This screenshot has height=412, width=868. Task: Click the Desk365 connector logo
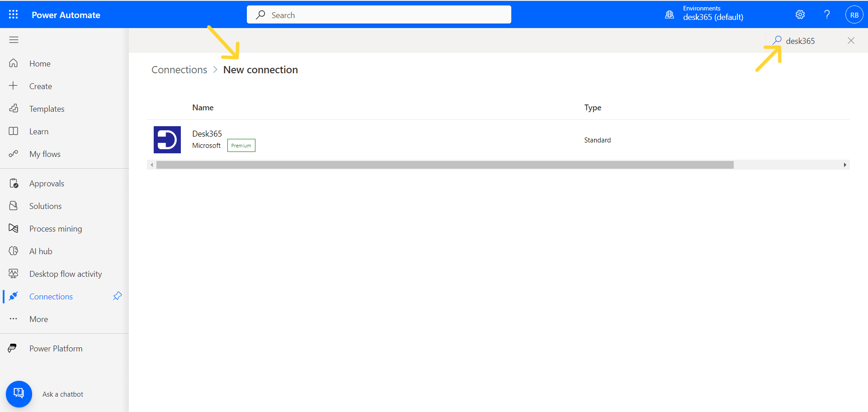tap(167, 139)
